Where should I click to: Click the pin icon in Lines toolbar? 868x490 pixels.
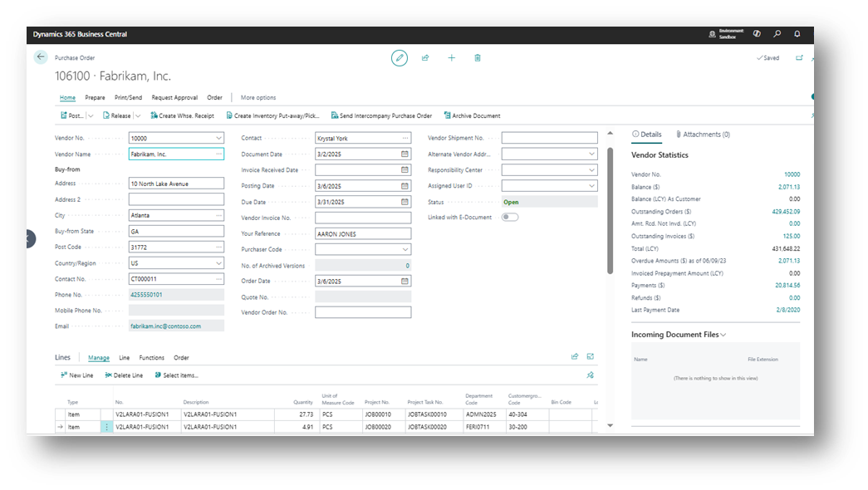click(590, 375)
